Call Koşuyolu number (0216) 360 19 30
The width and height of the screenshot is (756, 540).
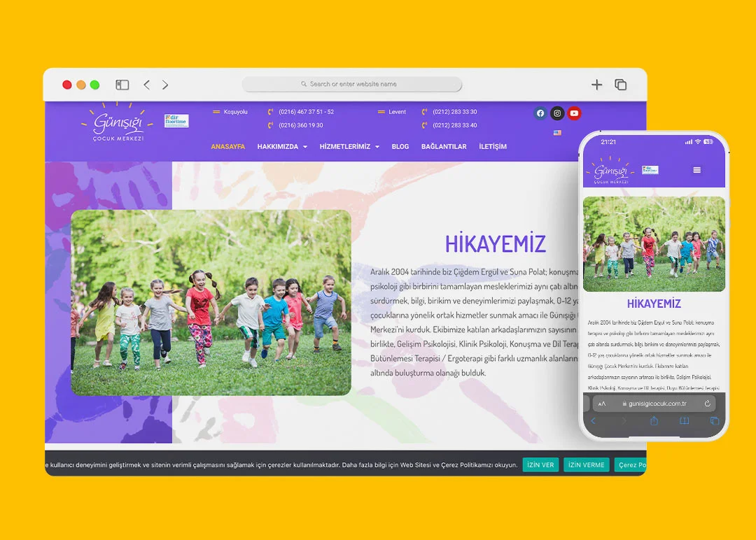[x=301, y=125]
